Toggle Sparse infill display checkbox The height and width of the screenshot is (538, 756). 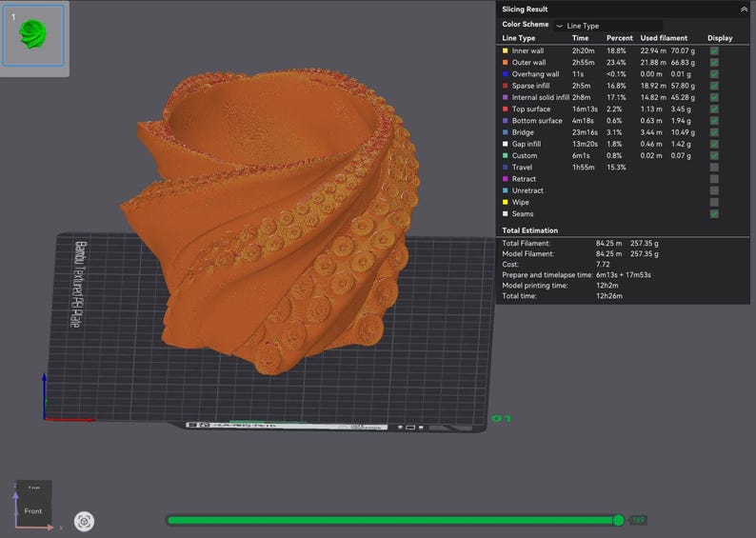pos(714,86)
